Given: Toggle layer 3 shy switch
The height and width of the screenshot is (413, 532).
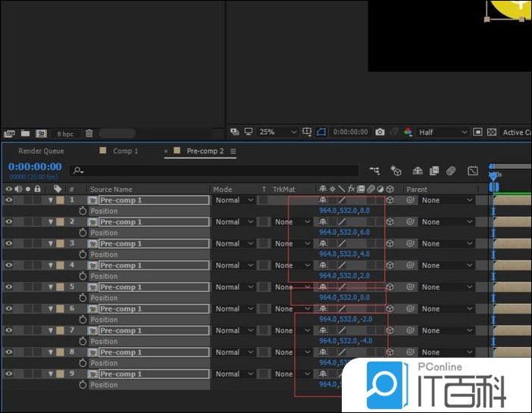Looking at the screenshot, I should tap(323, 244).
